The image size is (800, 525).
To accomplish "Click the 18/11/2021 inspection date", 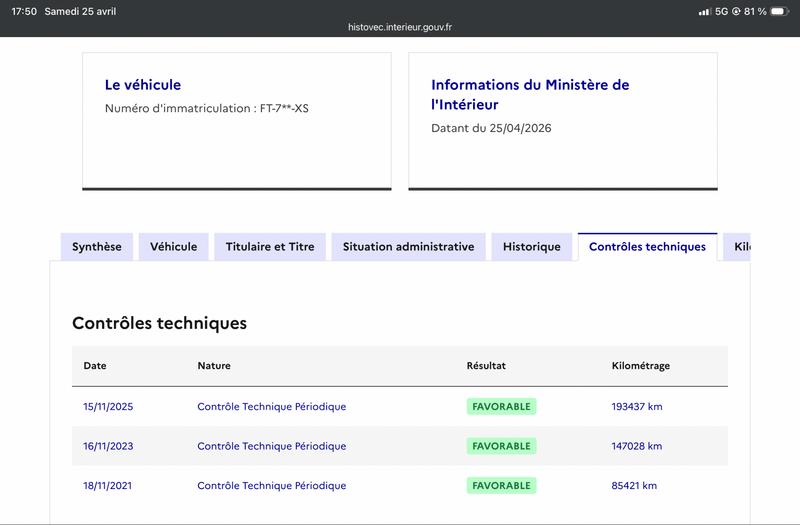I will 108,486.
